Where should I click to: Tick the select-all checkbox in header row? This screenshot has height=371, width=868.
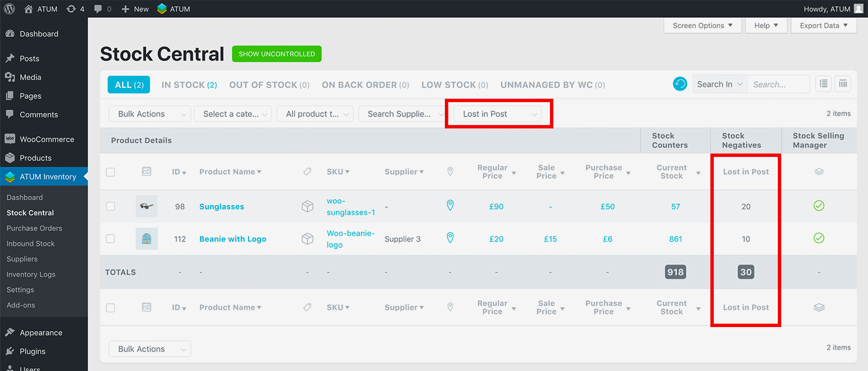pyautogui.click(x=110, y=172)
